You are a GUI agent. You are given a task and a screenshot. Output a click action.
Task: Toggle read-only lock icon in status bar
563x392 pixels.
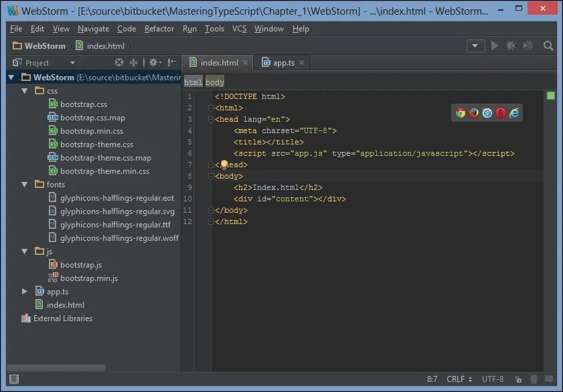(x=518, y=379)
